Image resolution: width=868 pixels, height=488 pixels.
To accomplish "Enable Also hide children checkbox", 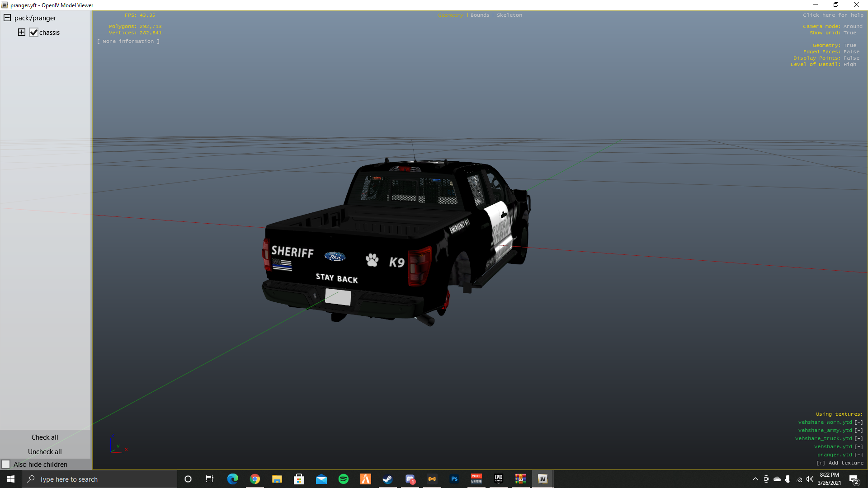I will (6, 464).
